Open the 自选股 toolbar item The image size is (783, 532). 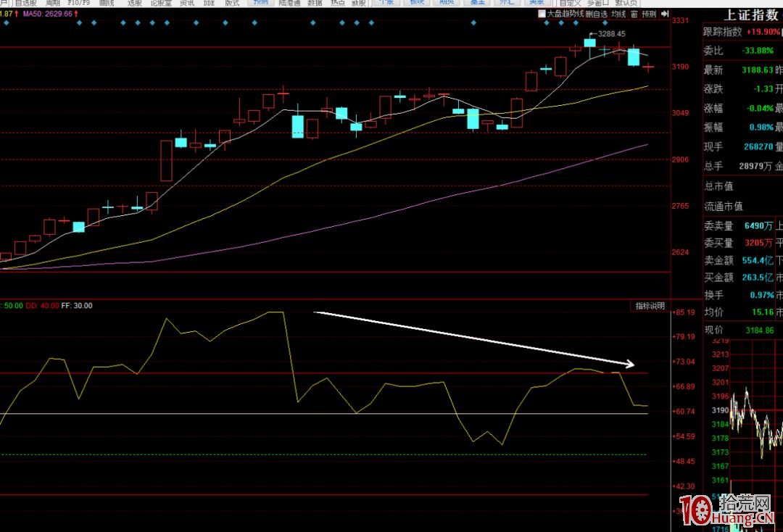[26, 3]
